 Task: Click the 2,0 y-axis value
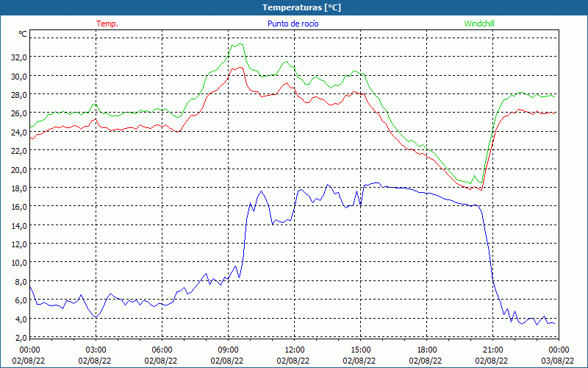coord(21,337)
